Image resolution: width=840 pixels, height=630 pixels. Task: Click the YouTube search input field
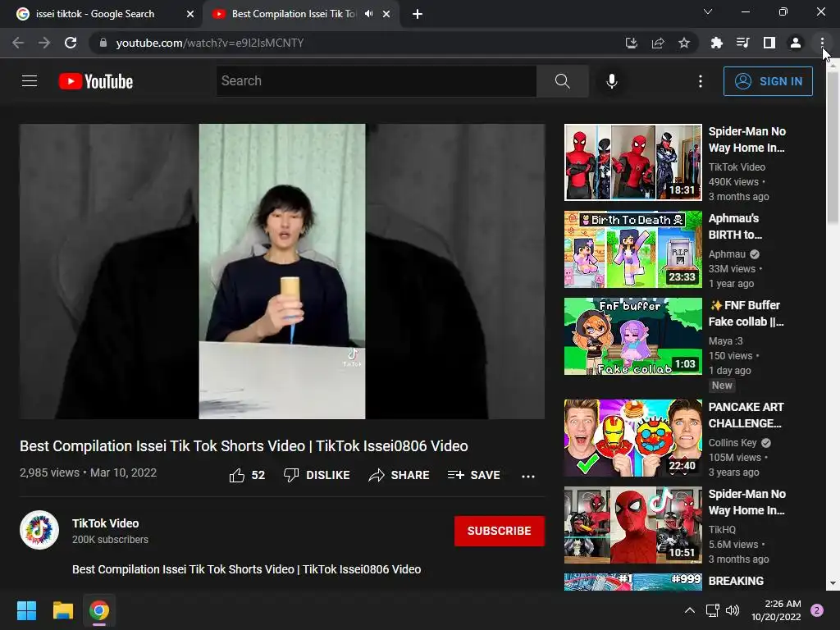pos(376,81)
